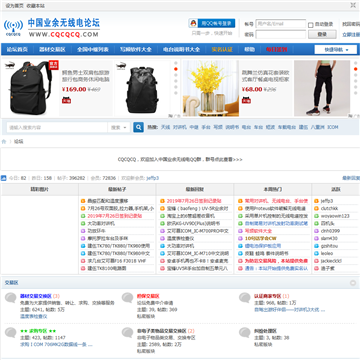Image resolution: width=360 pixels, height=360 pixels.
Task: Click the icon beside 写频软件大全 hot post
Action: pos(240,231)
